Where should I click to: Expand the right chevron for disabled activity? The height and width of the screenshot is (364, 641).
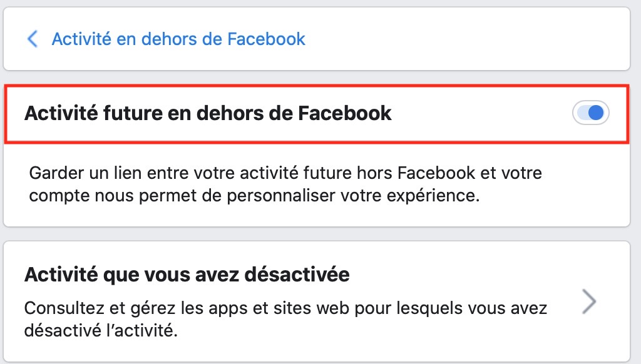pos(588,301)
